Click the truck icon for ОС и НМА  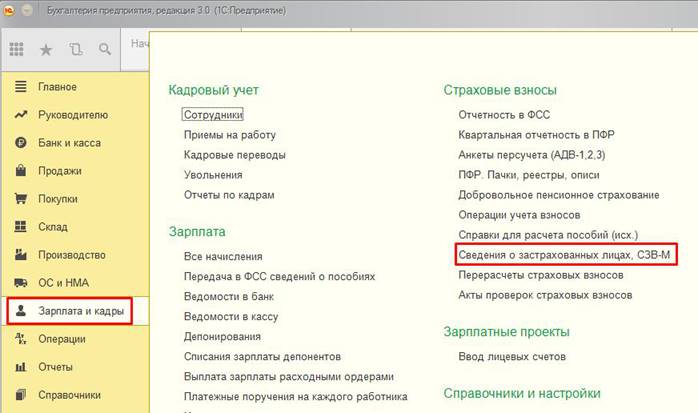click(19, 283)
